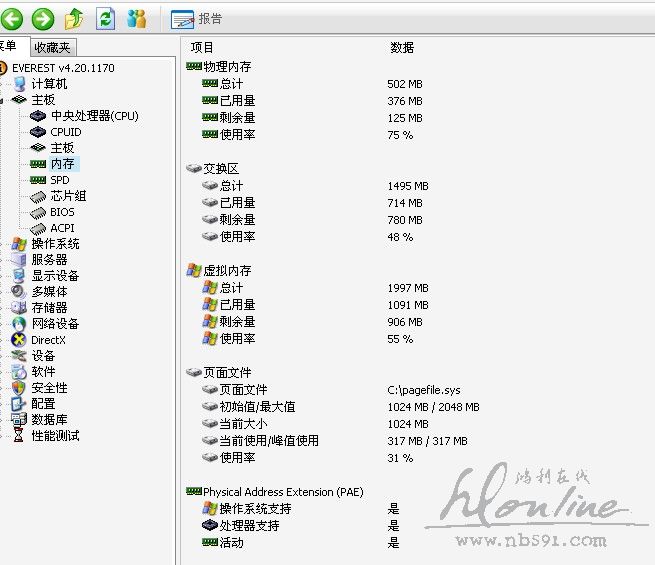This screenshot has width=655, height=565.
Task: Refresh the page with the green-arrows icon
Action: [105, 18]
